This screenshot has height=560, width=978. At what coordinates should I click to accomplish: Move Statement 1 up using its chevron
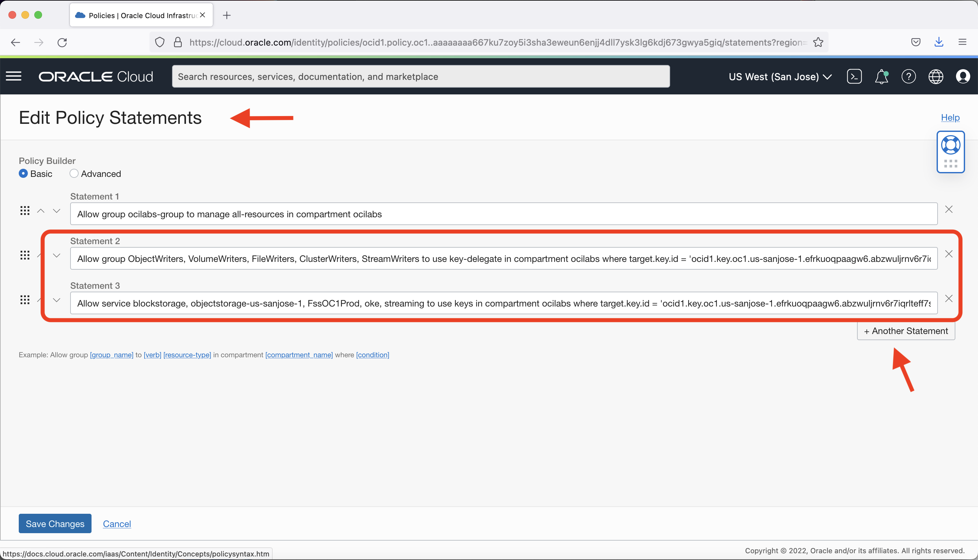pyautogui.click(x=40, y=210)
